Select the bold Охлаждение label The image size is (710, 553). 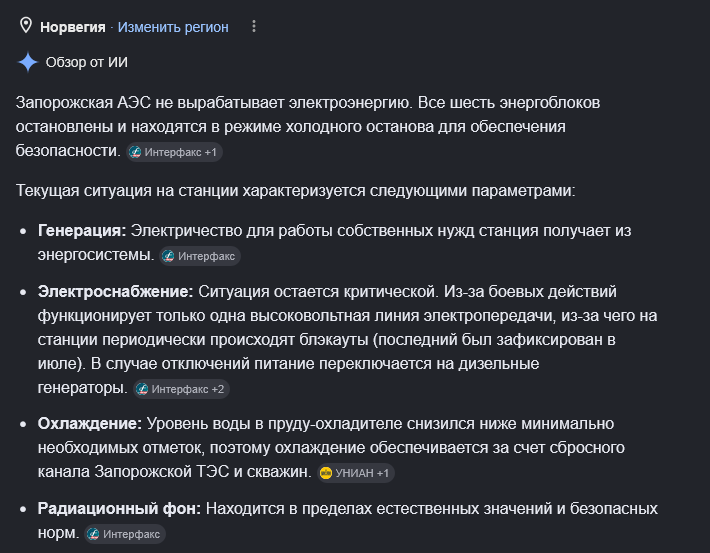[x=90, y=424]
